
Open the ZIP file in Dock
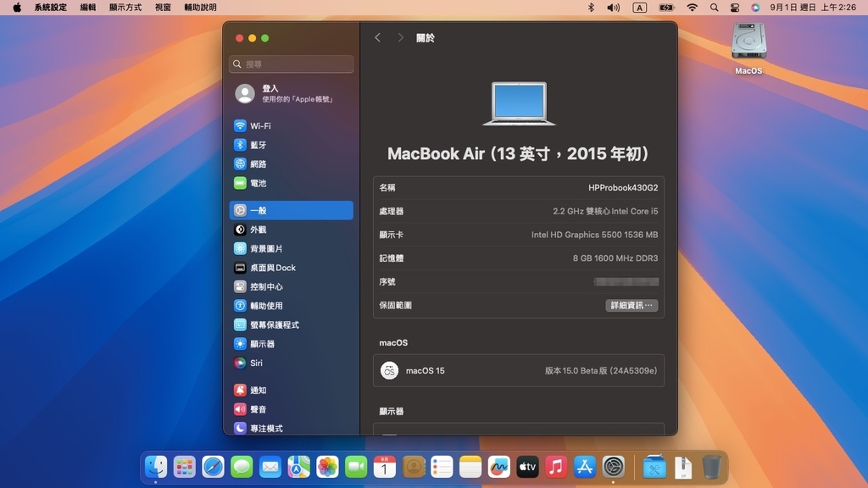click(683, 467)
